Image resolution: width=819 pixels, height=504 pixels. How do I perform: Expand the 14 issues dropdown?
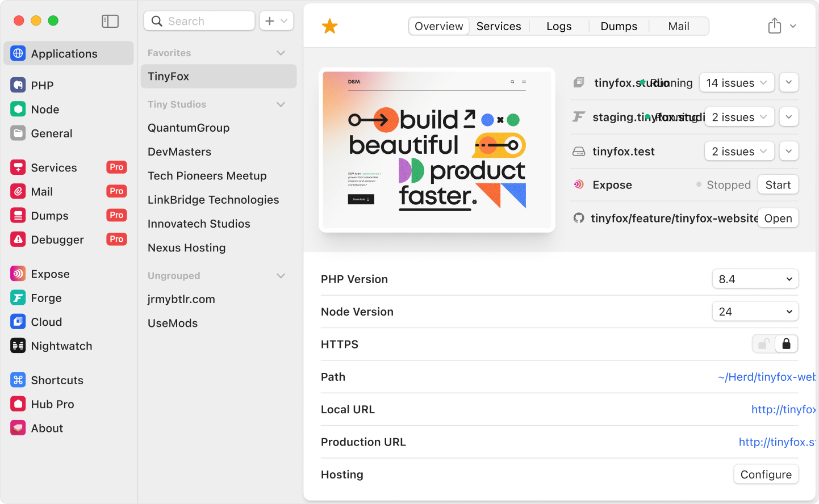pyautogui.click(x=736, y=83)
